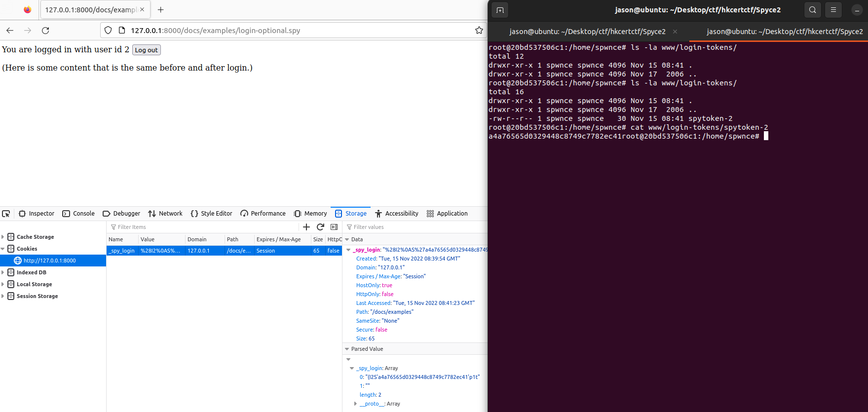Switch to the first terminal tab
This screenshot has width=868, height=412.
point(587,32)
